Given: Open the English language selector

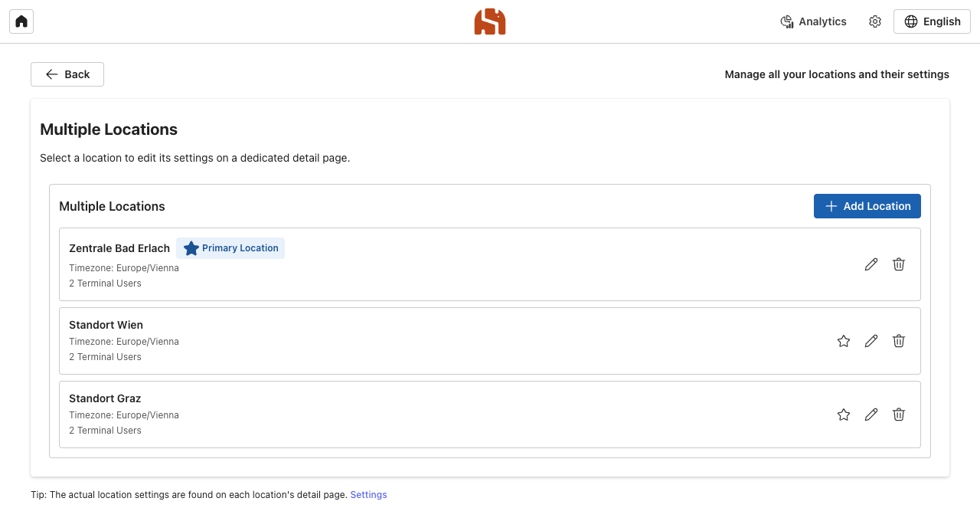Looking at the screenshot, I should [x=932, y=21].
